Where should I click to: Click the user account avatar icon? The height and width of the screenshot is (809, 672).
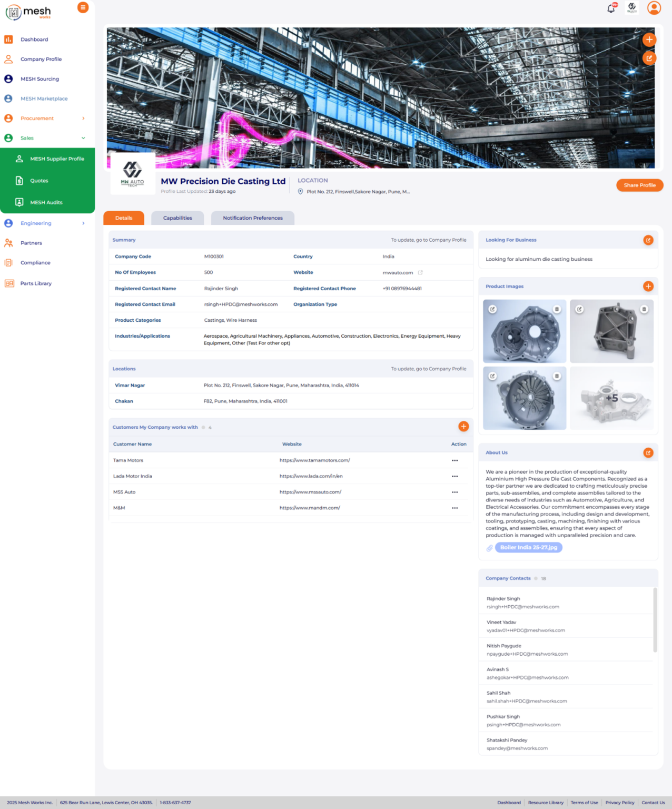coord(654,8)
